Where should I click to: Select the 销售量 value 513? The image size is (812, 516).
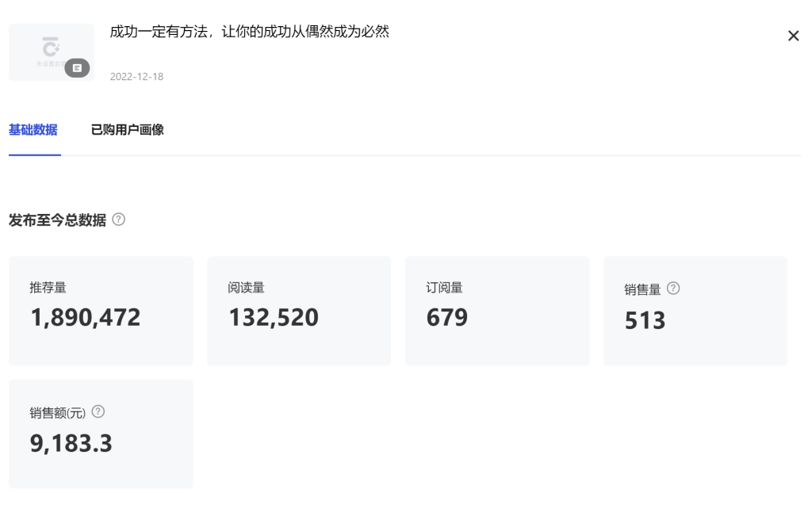click(644, 320)
